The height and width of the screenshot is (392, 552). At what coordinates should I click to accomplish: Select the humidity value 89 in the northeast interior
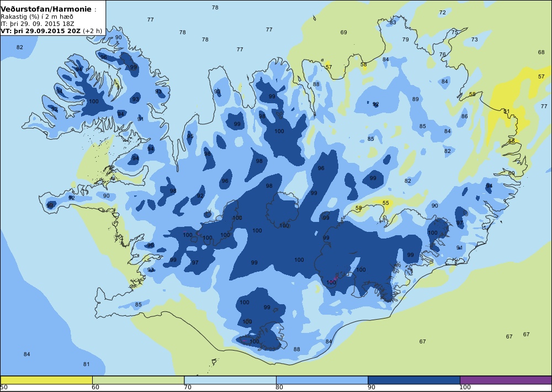click(x=416, y=99)
